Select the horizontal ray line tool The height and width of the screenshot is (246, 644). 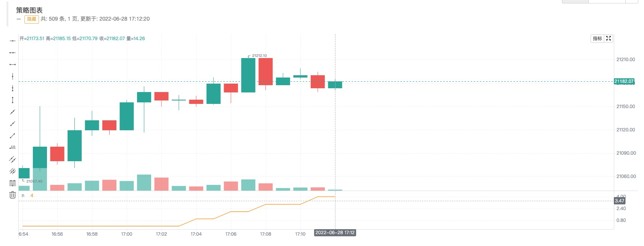coord(13,53)
